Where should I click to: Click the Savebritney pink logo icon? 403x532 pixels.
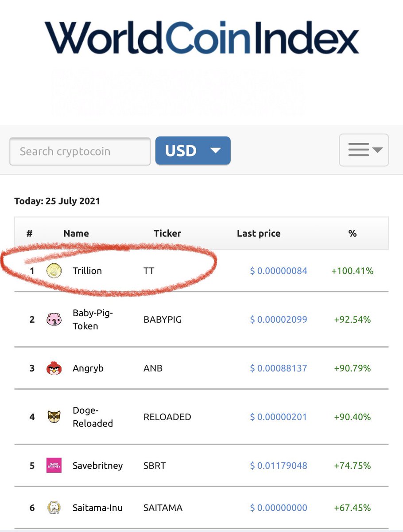coord(54,466)
